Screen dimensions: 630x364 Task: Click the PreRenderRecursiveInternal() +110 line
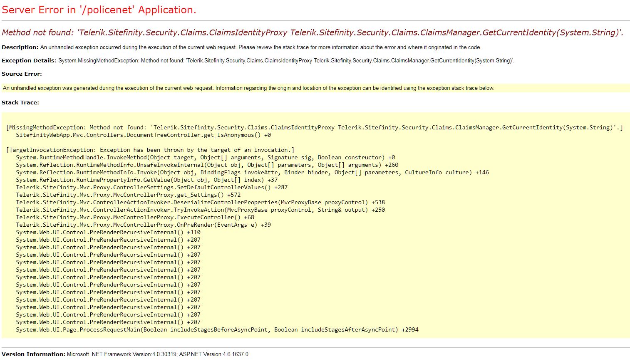pyautogui.click(x=108, y=232)
